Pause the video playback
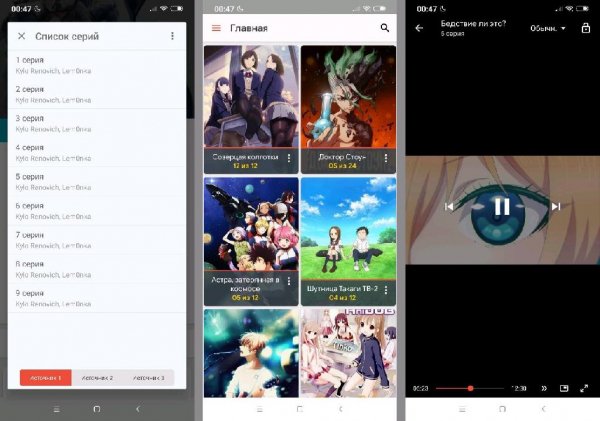Viewport: 600px width, 421px height. click(502, 206)
